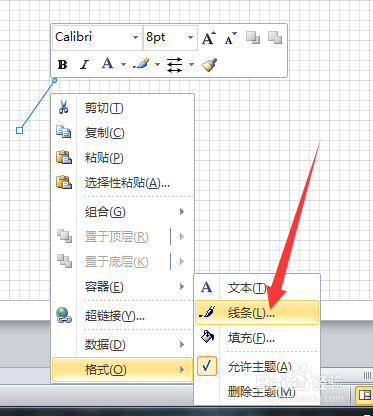Click the pen icon beside 线条(L)
The width and height of the screenshot is (373, 416).
click(207, 312)
